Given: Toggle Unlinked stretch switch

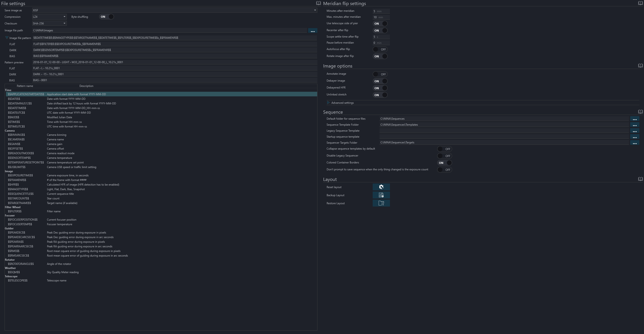Looking at the screenshot, I should click(380, 95).
